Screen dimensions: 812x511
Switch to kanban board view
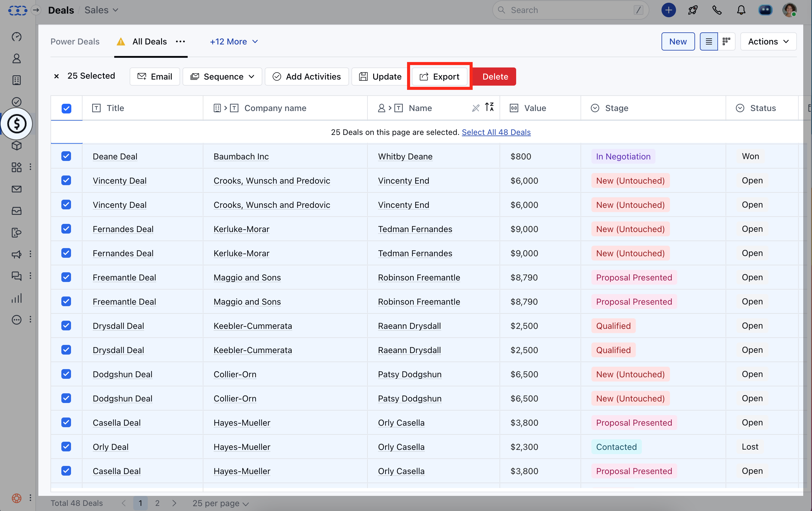point(726,41)
